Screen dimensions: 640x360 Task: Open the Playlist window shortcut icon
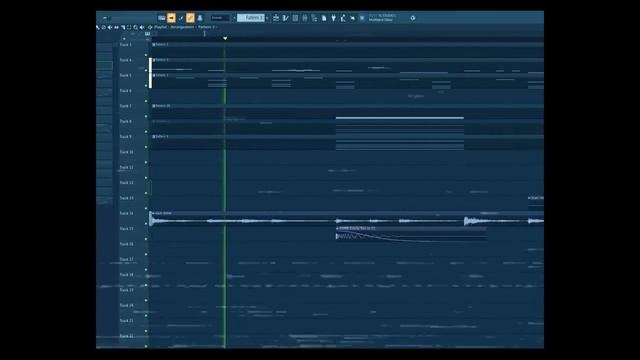tap(276, 18)
